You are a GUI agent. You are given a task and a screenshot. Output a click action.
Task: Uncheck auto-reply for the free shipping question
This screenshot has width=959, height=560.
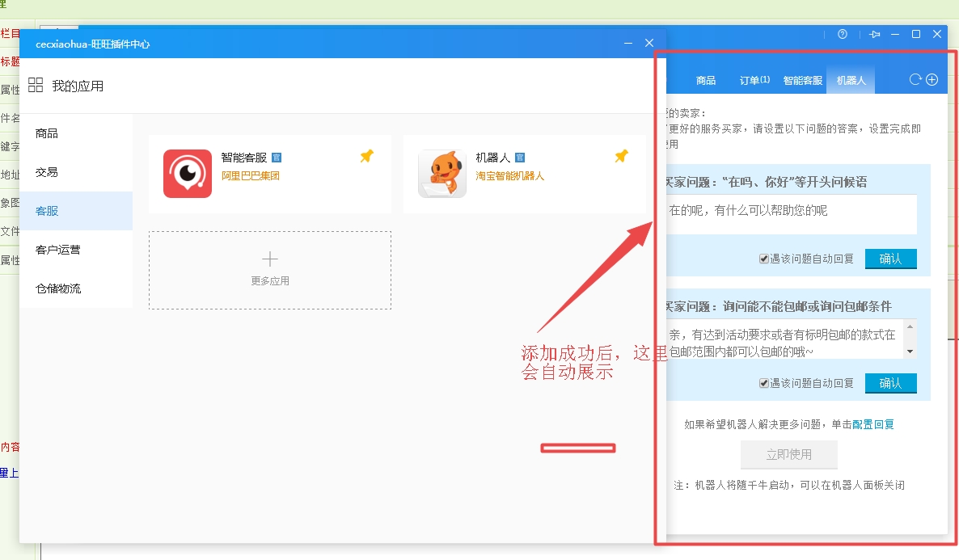(764, 383)
